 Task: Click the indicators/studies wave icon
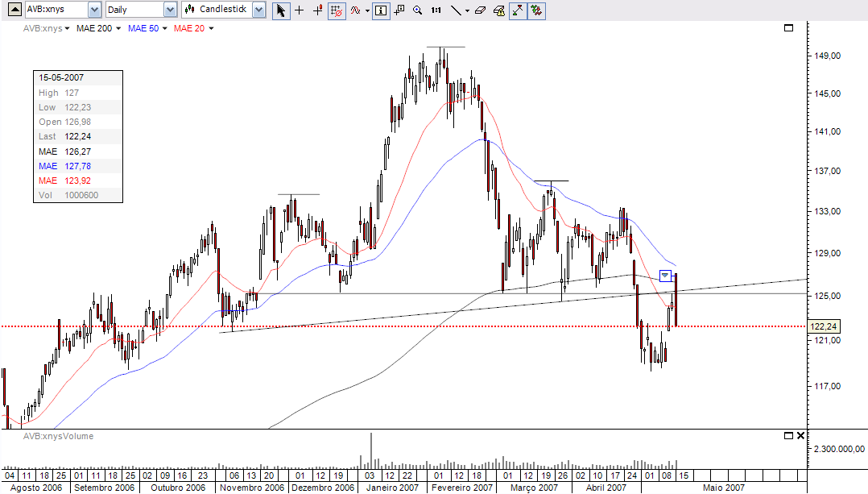355,10
